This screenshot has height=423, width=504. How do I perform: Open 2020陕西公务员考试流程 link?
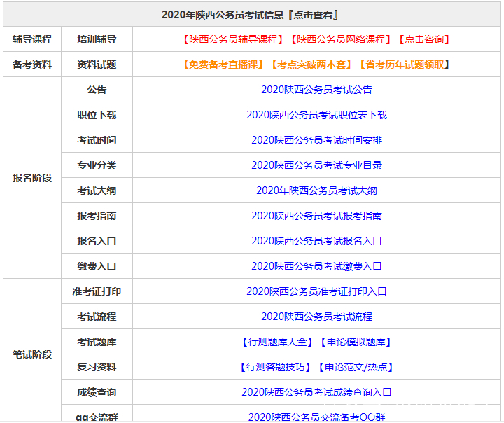click(316, 317)
